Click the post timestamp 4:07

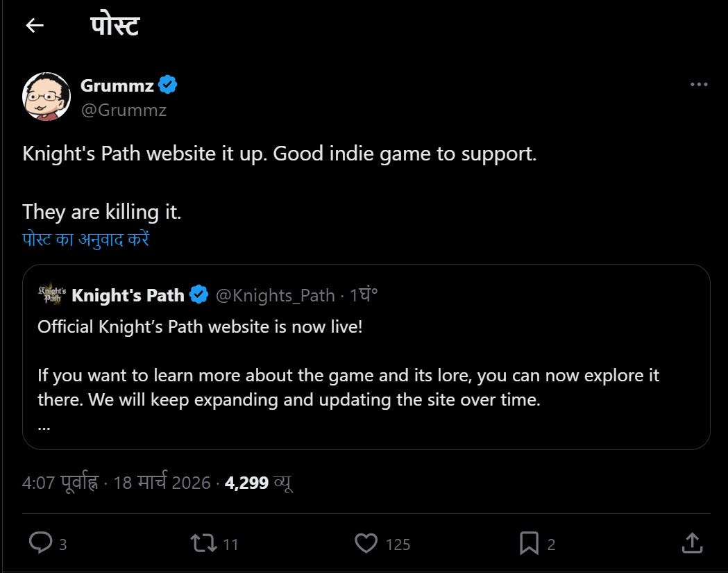click(x=61, y=483)
